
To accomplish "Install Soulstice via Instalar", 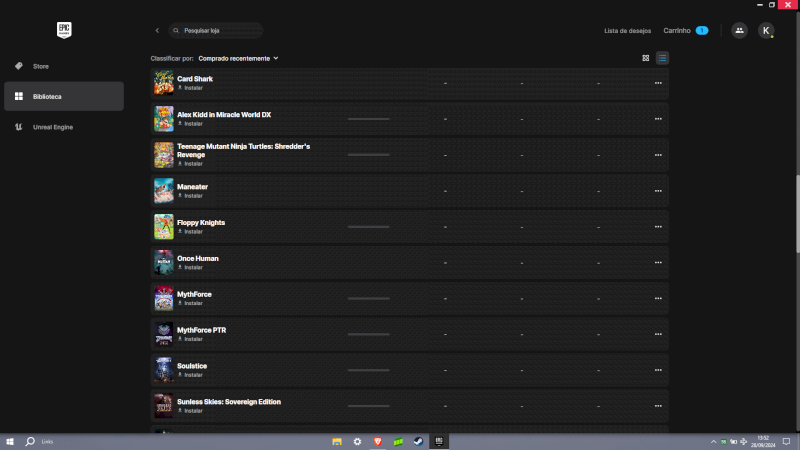I will click(190, 375).
